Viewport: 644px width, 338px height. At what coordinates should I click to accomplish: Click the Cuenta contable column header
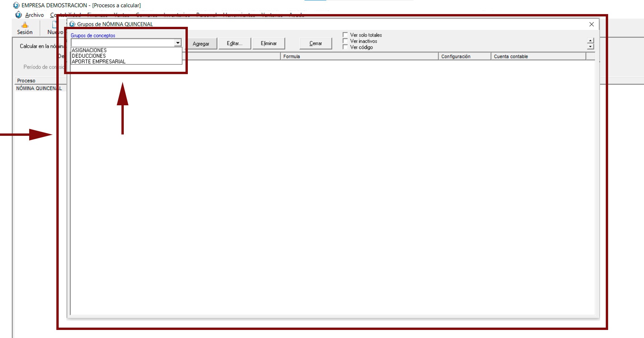pyautogui.click(x=511, y=56)
